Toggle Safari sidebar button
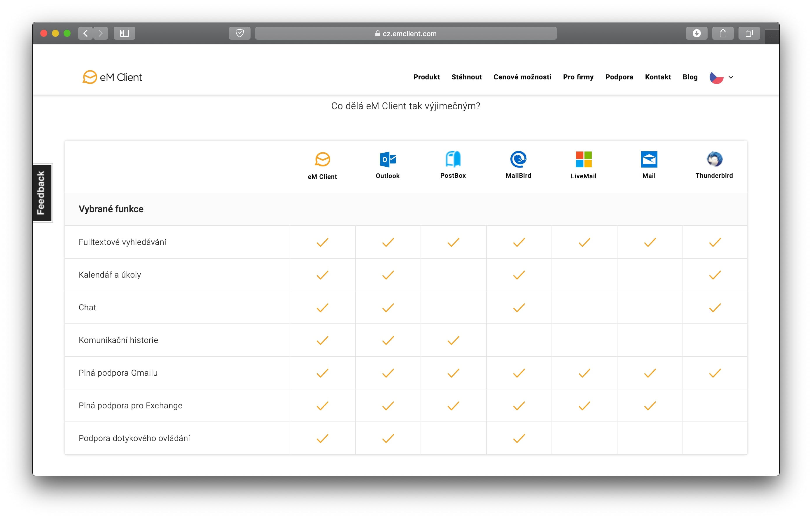Image resolution: width=812 pixels, height=519 pixels. (x=125, y=33)
